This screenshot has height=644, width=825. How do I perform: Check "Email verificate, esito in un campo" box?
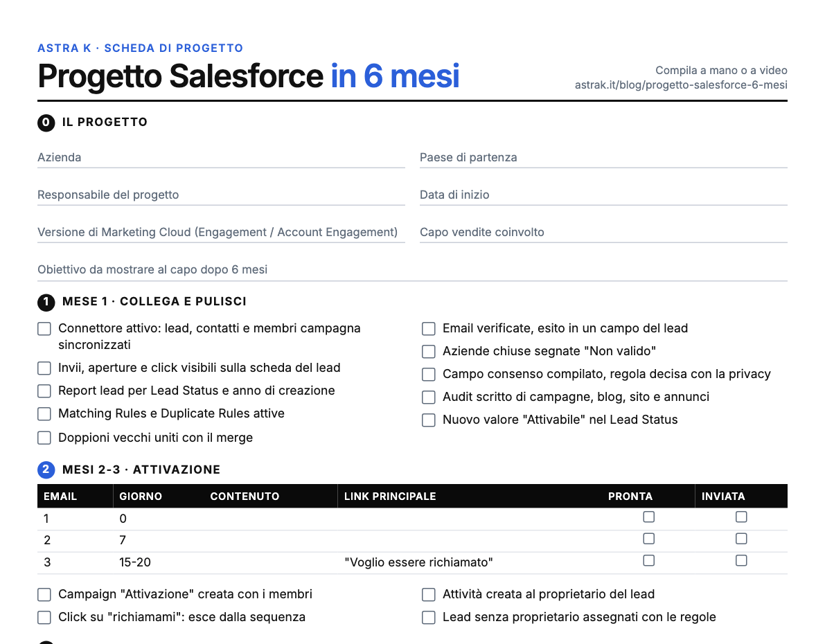click(x=429, y=329)
